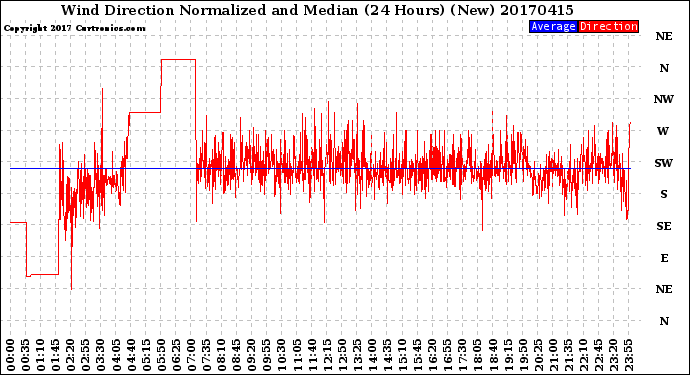Click the 00:35 time label
690x375 pixels.
(26, 355)
